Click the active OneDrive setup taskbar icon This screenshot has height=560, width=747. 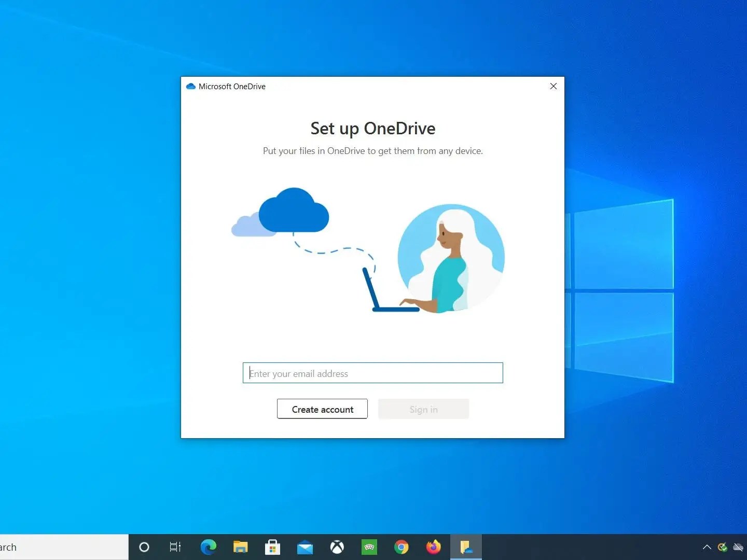point(466,547)
